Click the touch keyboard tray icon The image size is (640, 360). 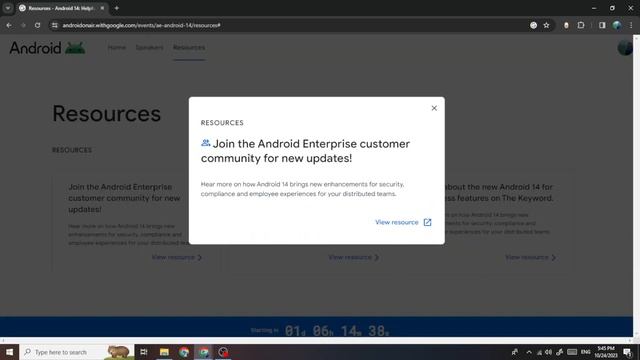tap(572, 352)
